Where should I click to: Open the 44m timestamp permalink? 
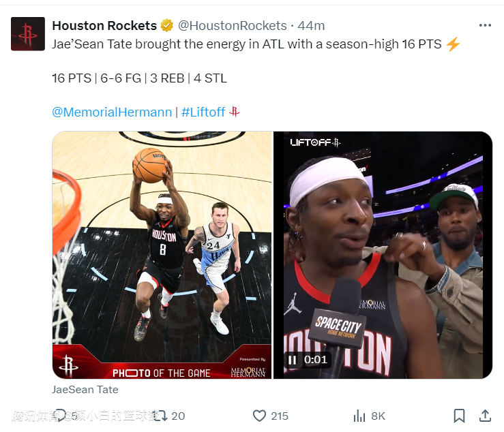coord(311,25)
